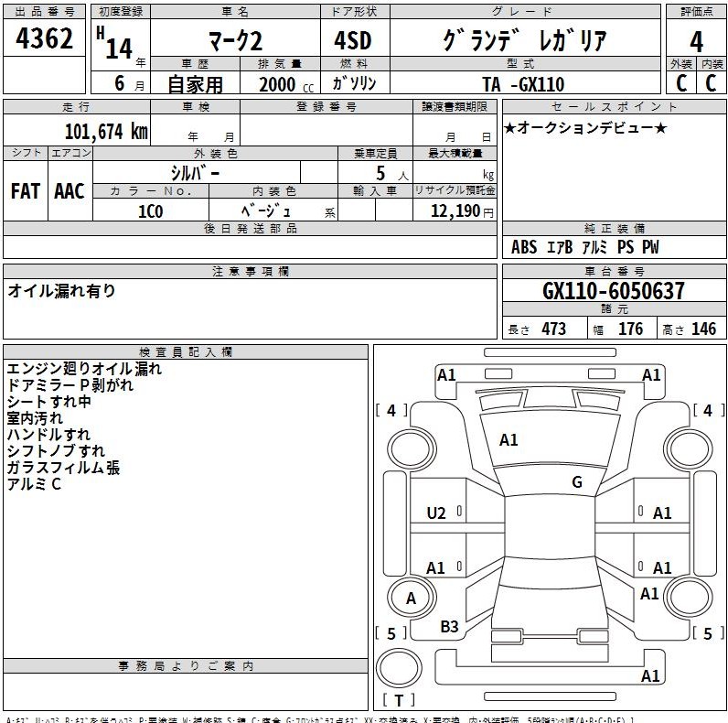
Task: Click the 検査員記入欄 section header
Action: [186, 351]
